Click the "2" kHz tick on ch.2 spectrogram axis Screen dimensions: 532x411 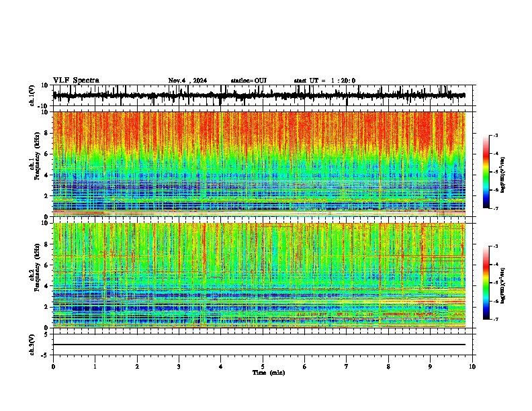point(46,307)
